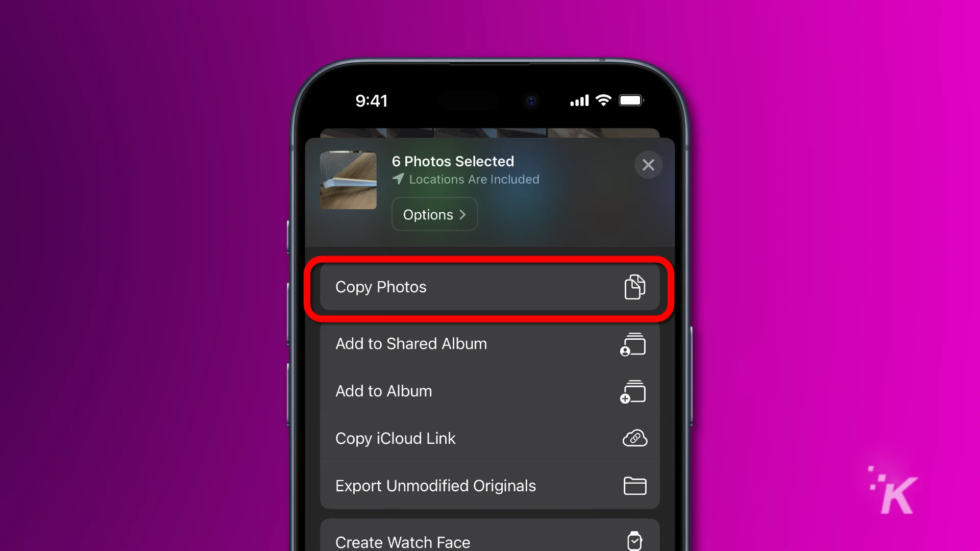Screen dimensions: 980x551
Task: Select the photo thumbnail preview
Action: point(348,179)
